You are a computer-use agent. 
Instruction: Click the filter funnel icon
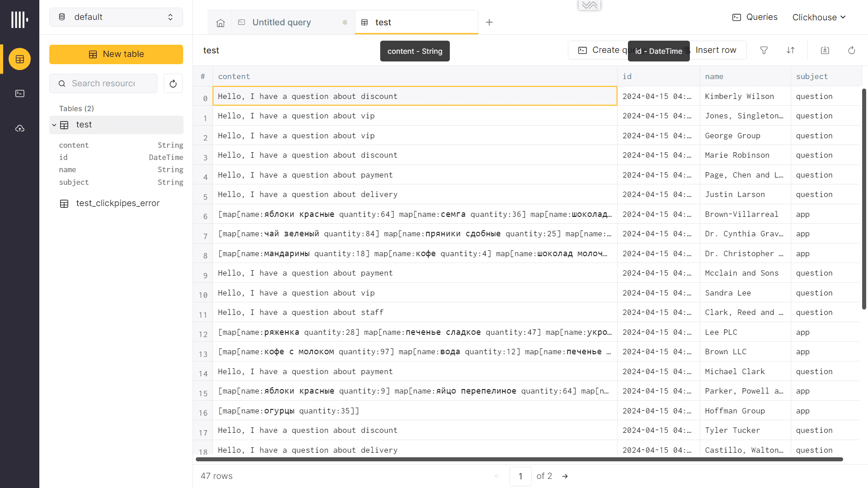click(764, 50)
